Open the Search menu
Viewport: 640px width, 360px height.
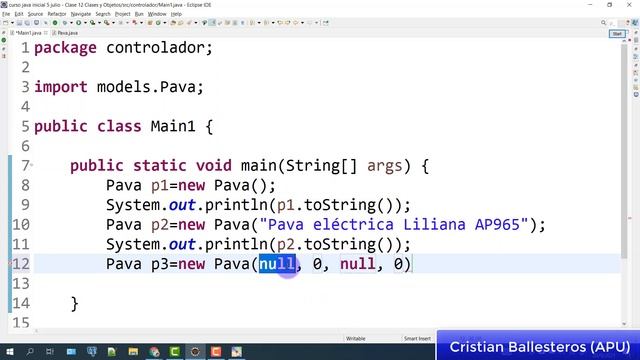pyautogui.click(x=103, y=14)
